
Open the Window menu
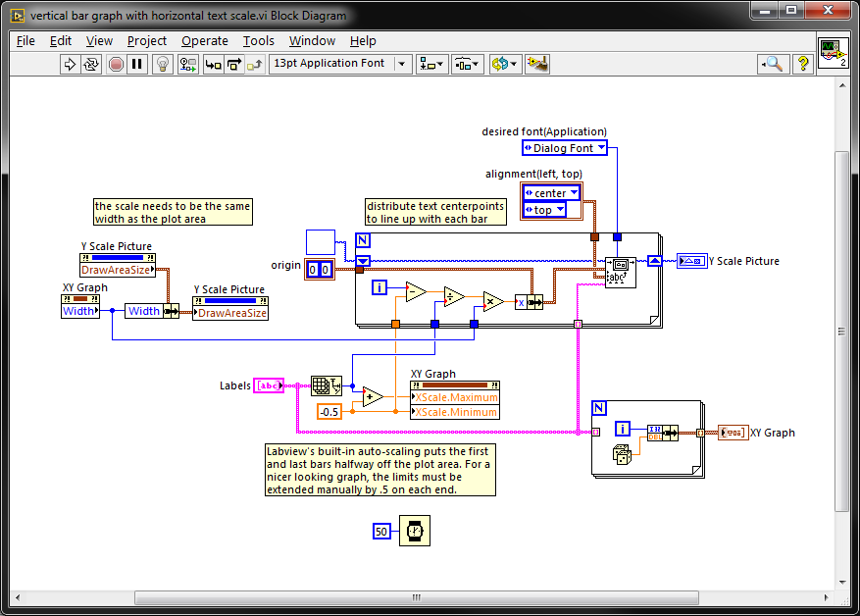[312, 41]
